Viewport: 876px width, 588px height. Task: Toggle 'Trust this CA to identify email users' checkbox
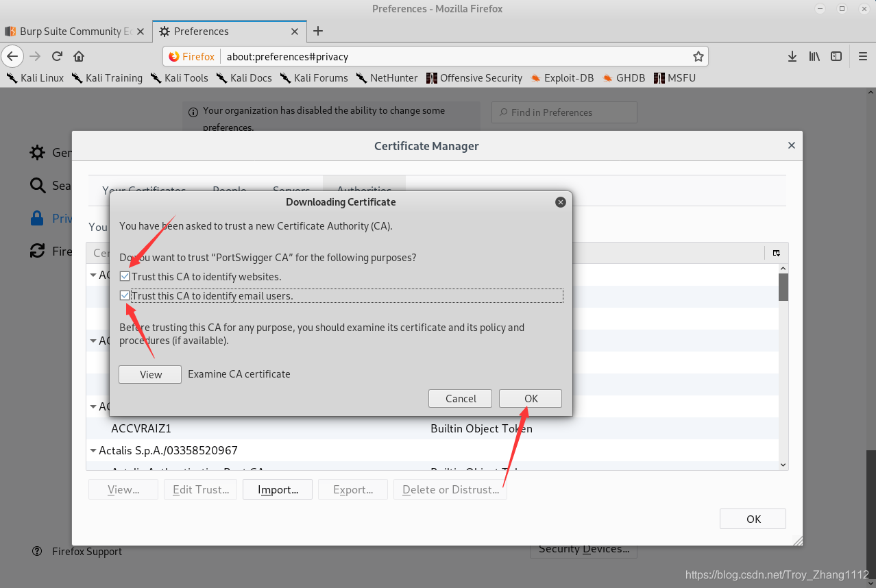click(125, 296)
